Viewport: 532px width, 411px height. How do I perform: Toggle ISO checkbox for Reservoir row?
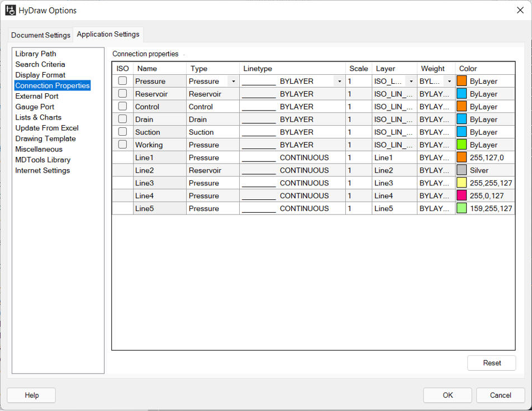[x=122, y=94]
